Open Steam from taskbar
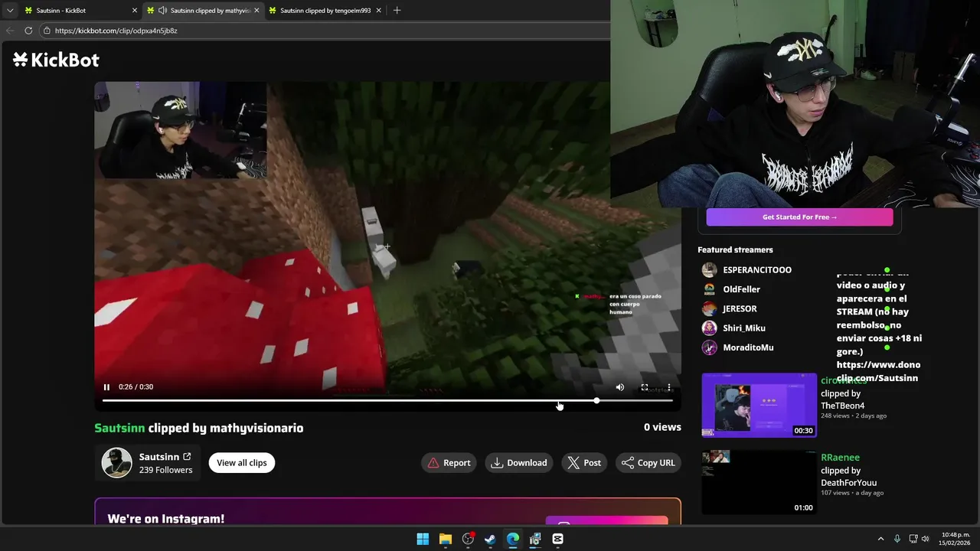This screenshot has height=551, width=980. 490,539
